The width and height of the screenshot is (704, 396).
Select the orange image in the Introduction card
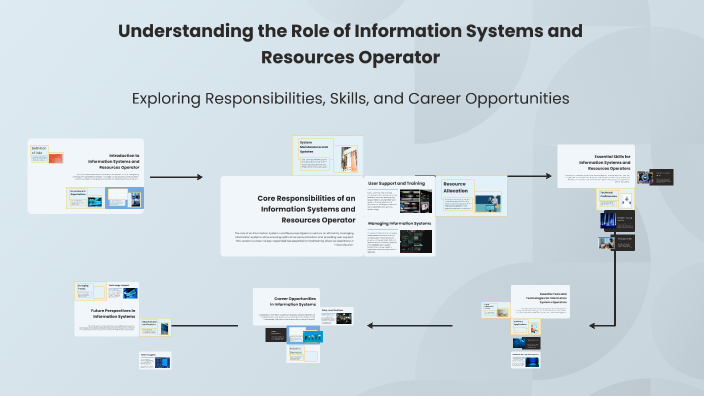[56, 158]
